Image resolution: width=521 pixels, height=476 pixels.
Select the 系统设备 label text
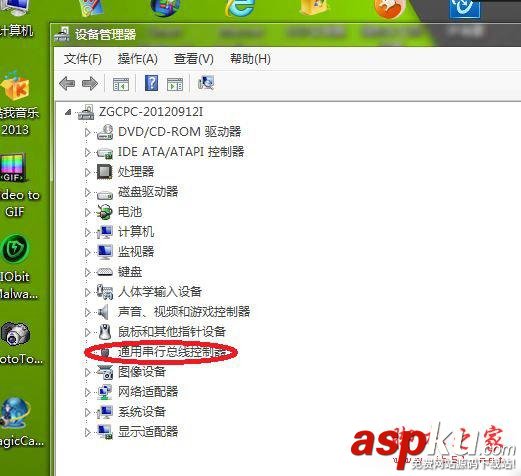pos(142,412)
